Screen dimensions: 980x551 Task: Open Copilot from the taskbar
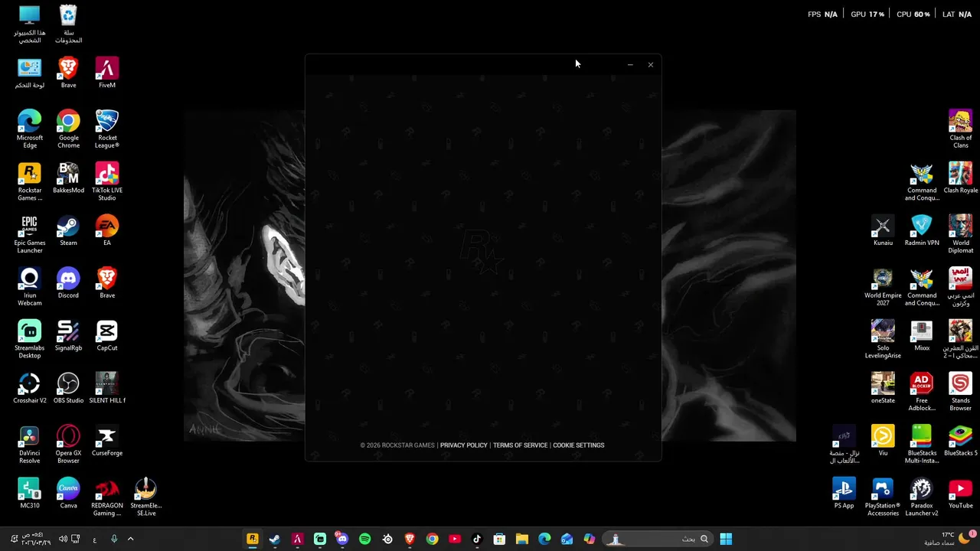point(590,539)
